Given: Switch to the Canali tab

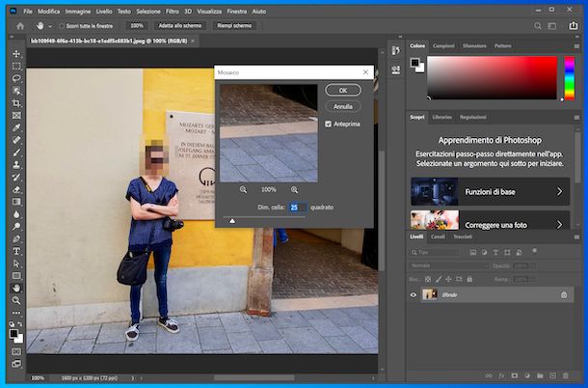Looking at the screenshot, I should tap(438, 236).
